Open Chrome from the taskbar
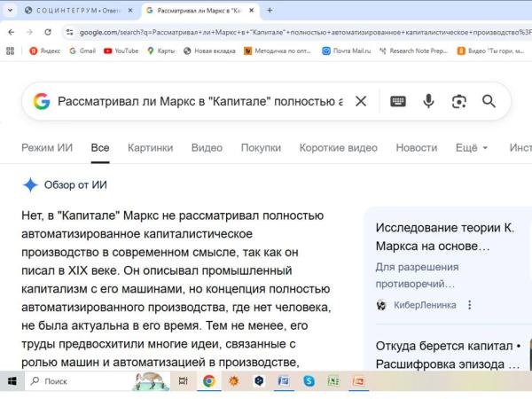Image resolution: width=532 pixels, height=399 pixels. point(209,381)
